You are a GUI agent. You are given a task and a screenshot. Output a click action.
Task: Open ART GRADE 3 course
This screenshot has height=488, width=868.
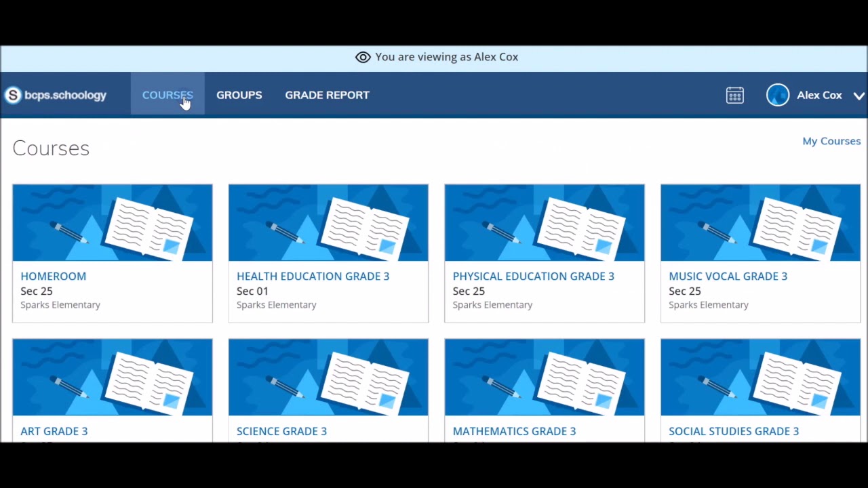(54, 431)
